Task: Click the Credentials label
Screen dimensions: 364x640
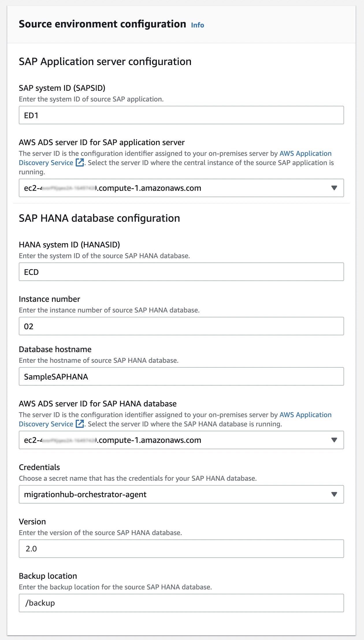Action: click(39, 467)
